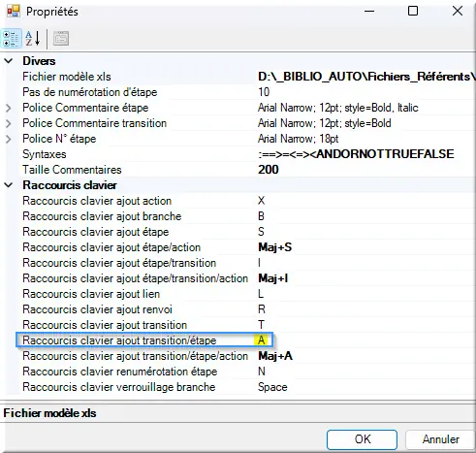Change Space shortcut for verrouillage branche

(366, 387)
